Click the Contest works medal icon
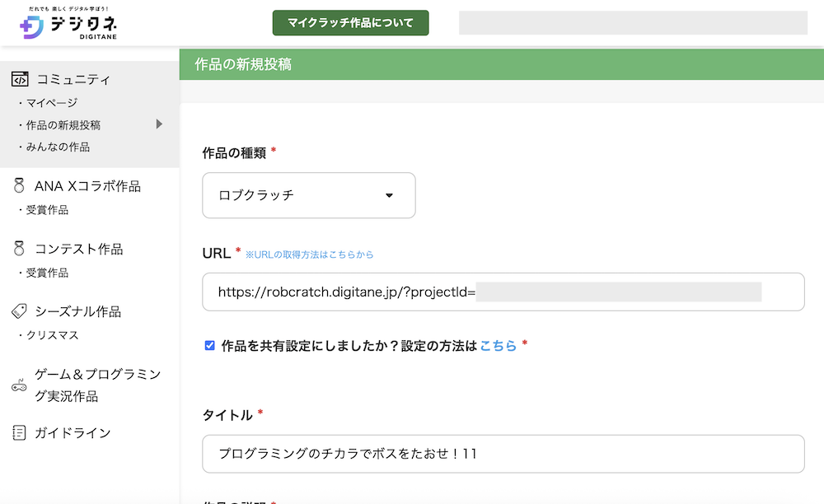Viewport: 824px width, 504px height. [x=19, y=249]
